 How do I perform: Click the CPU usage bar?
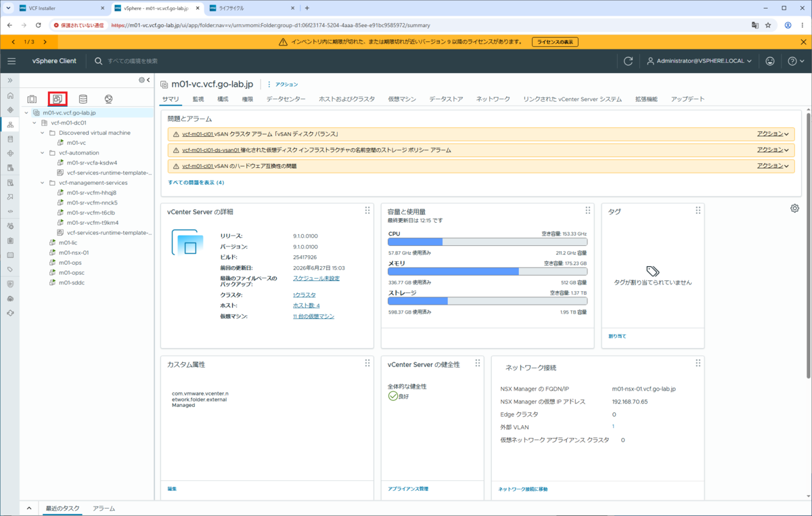(x=487, y=242)
